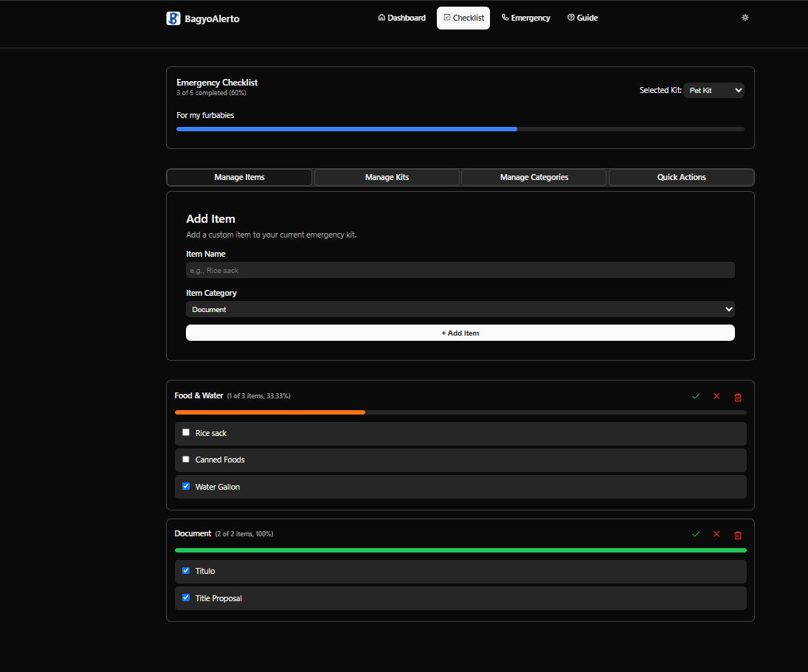
Task: Uncheck the Title Proposal checkbox
Action: click(x=186, y=597)
